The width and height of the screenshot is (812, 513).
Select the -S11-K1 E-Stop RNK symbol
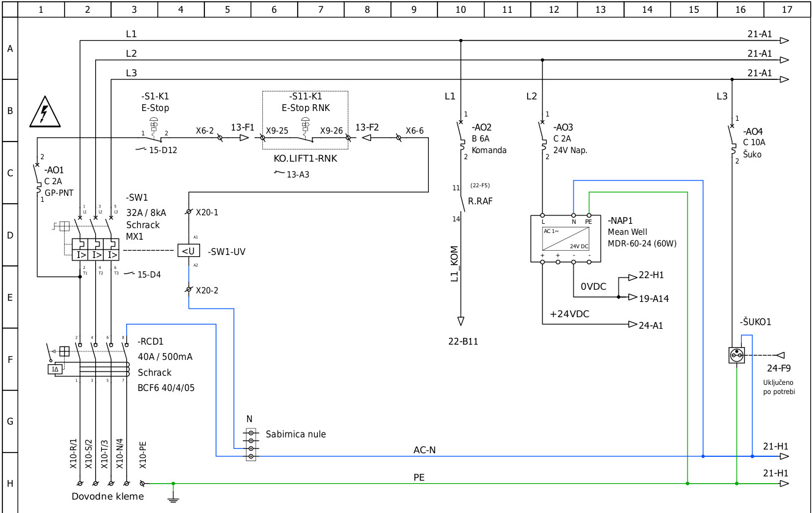pos(306,128)
